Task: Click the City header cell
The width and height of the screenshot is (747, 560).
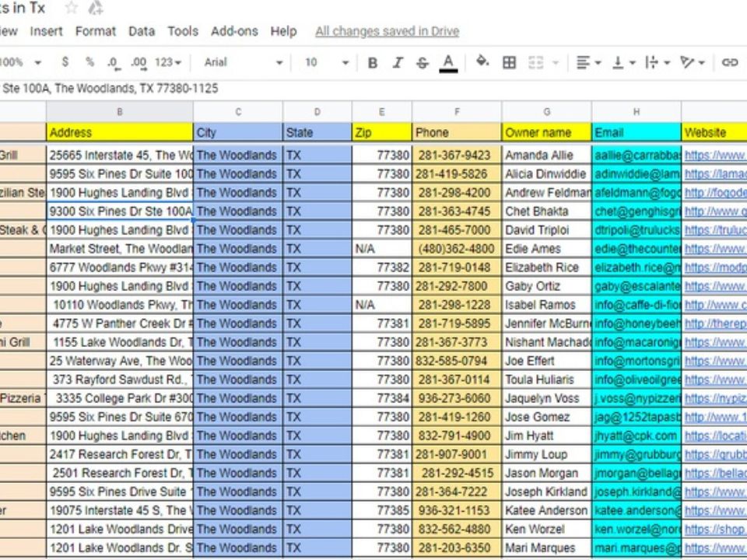Action: (x=238, y=132)
